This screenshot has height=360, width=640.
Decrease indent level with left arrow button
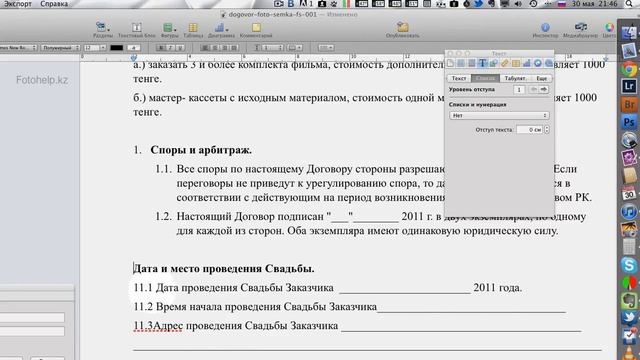coord(533,89)
